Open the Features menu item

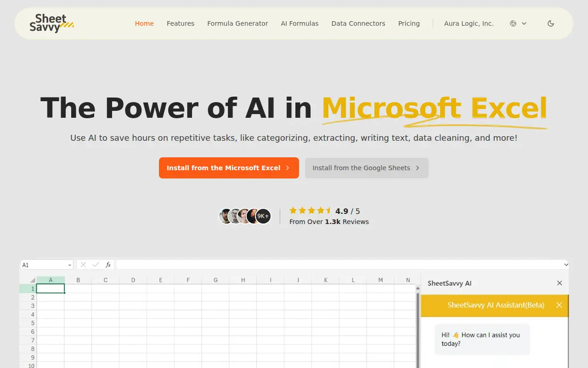[x=181, y=23]
